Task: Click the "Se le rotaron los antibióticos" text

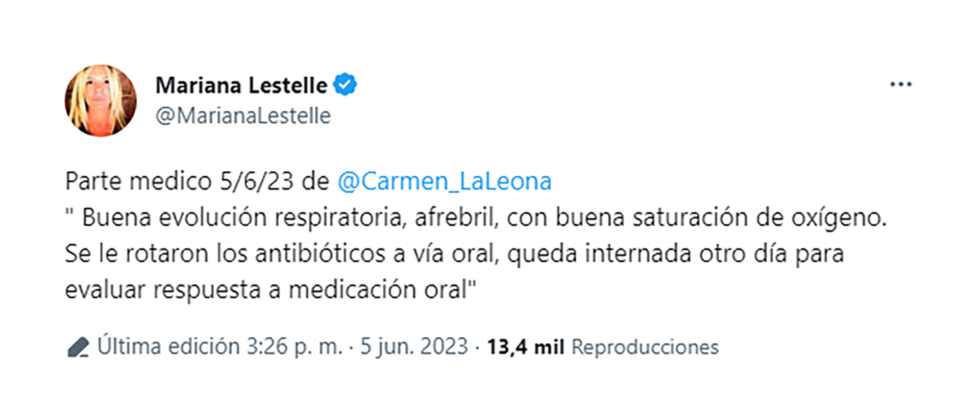Action: [x=225, y=254]
